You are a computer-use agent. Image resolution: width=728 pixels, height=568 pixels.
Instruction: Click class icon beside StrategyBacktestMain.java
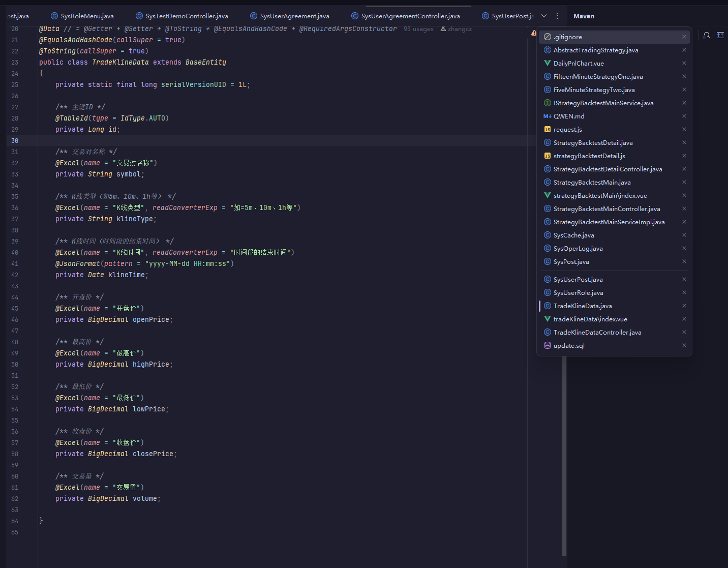(548, 183)
